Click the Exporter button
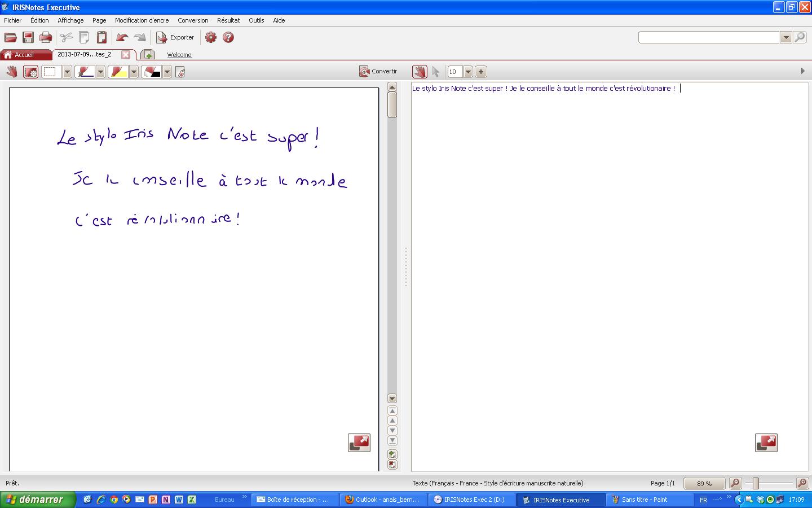This screenshot has width=812, height=508. tap(175, 37)
